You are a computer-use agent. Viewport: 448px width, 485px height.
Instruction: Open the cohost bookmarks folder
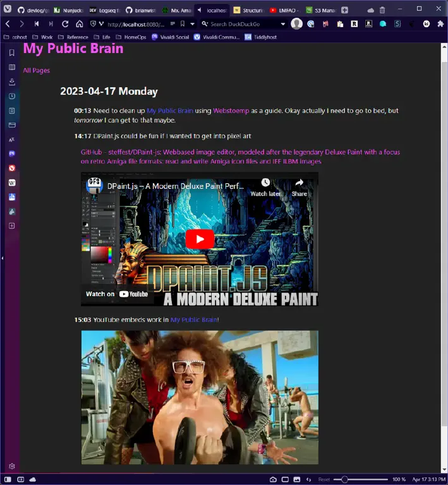(15, 37)
